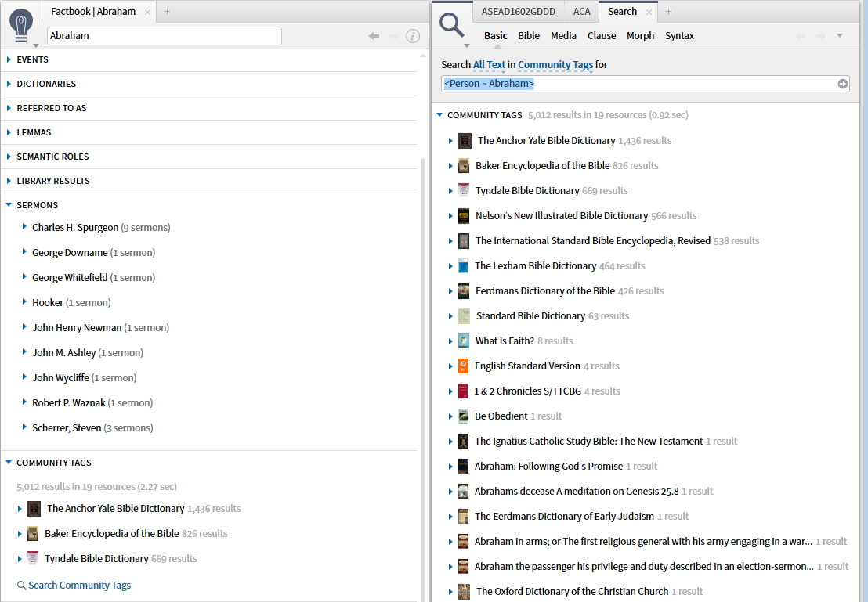Select the Bible search type
The height and width of the screenshot is (602, 868).
[x=529, y=36]
